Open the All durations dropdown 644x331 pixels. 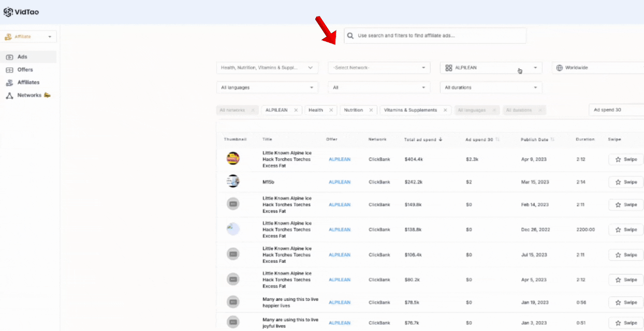click(x=490, y=87)
